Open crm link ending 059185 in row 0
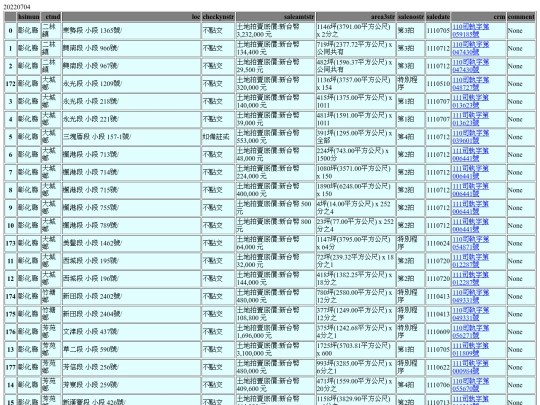Image resolution: width=540 pixels, height=405 pixels. point(470,31)
